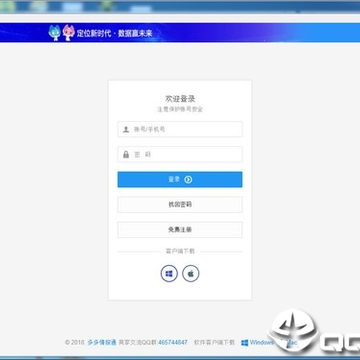Click the free registration button

180,230
